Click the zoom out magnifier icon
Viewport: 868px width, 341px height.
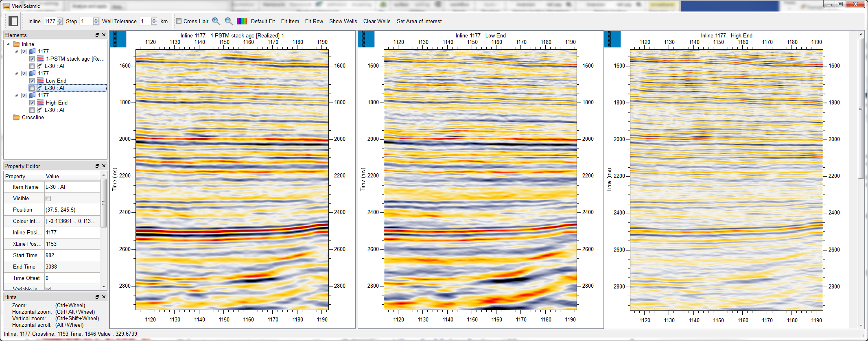click(x=229, y=21)
